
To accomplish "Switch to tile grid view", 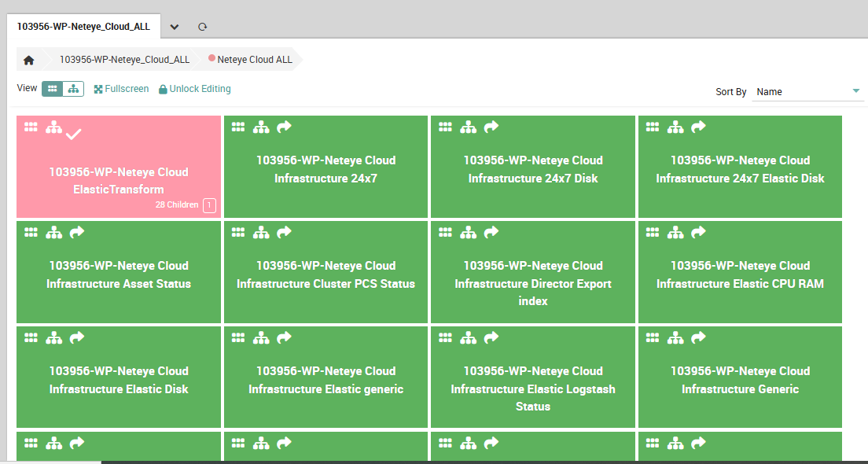I will [52, 89].
